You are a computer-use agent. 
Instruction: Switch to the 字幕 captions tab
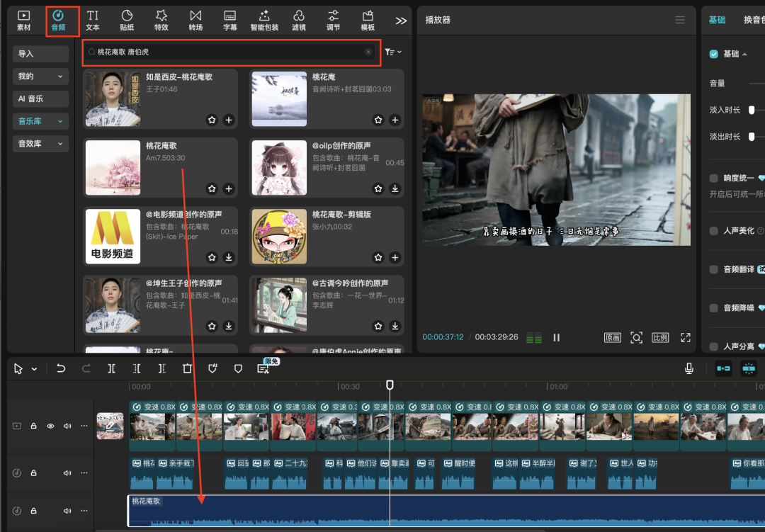click(x=229, y=20)
